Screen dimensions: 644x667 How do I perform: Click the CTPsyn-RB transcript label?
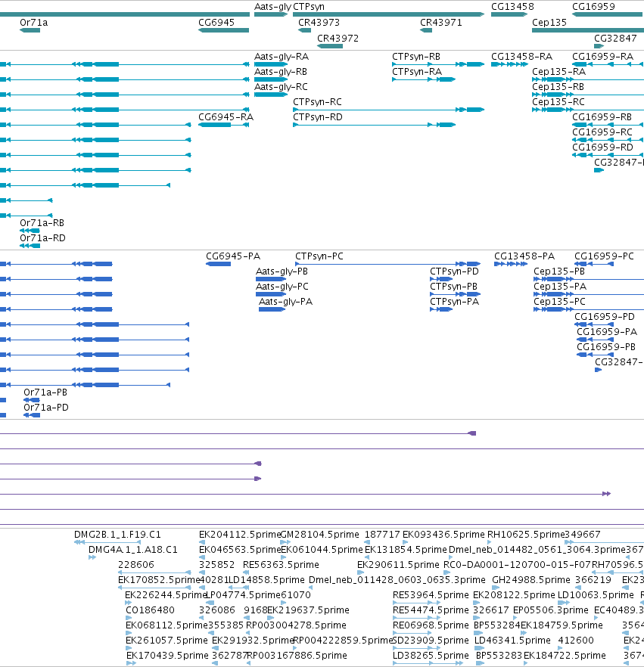pyautogui.click(x=416, y=57)
